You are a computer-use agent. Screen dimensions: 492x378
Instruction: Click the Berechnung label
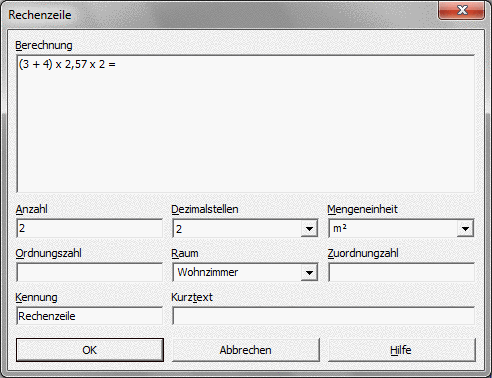coord(44,45)
